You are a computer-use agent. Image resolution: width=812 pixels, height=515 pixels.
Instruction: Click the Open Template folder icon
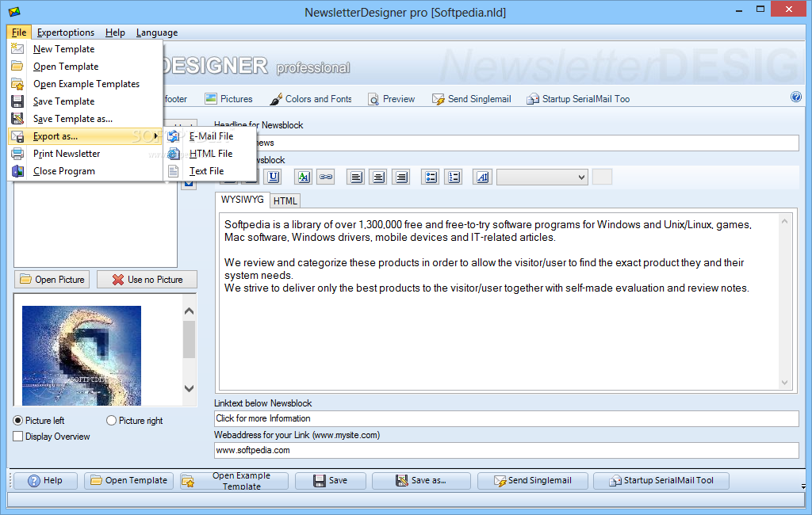pos(17,67)
